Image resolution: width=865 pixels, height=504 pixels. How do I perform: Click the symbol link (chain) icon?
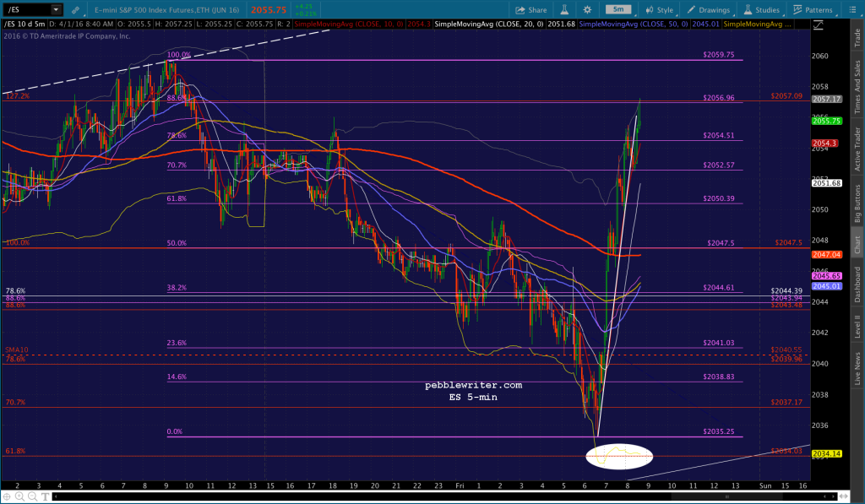(x=75, y=10)
